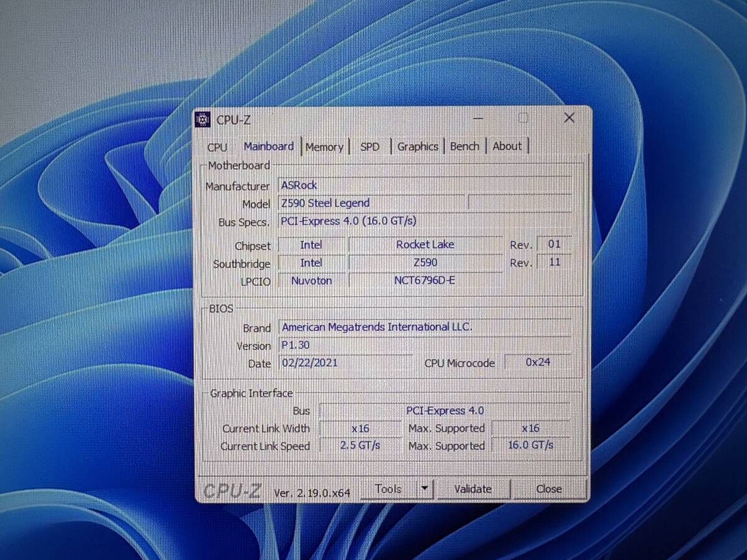Show the About tab
This screenshot has width=747, height=560.
(507, 147)
